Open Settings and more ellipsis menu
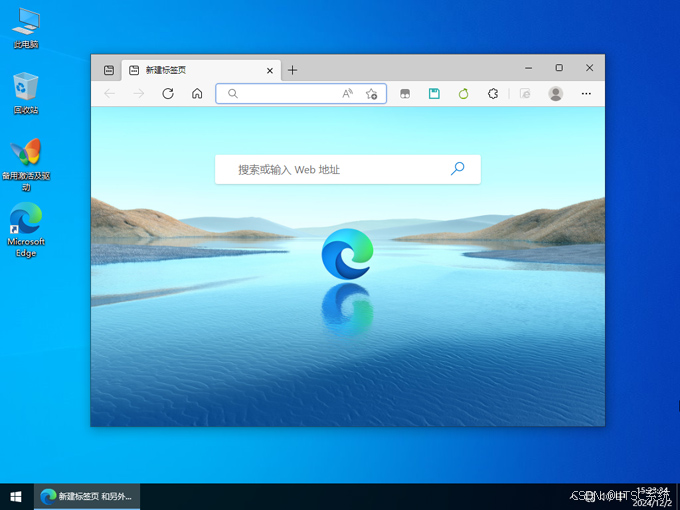This screenshot has height=510, width=680. [586, 94]
